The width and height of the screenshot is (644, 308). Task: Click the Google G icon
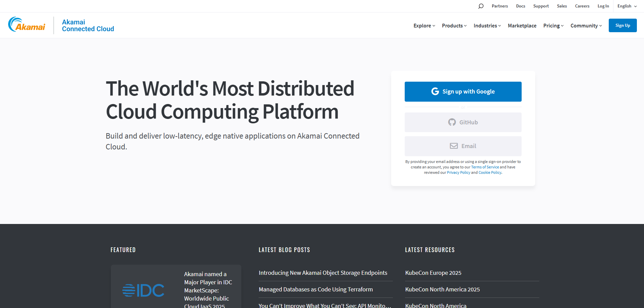(435, 91)
